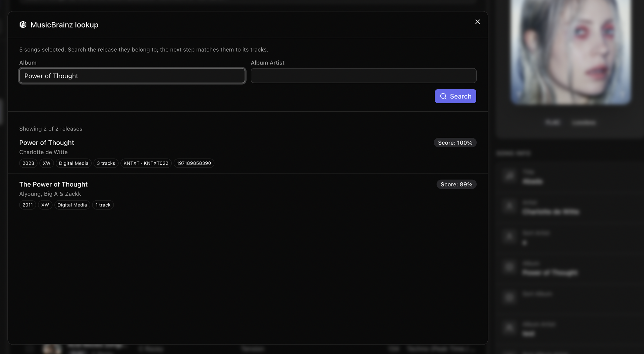The width and height of the screenshot is (644, 354).
Task: Click the Album input field
Action: (x=132, y=76)
